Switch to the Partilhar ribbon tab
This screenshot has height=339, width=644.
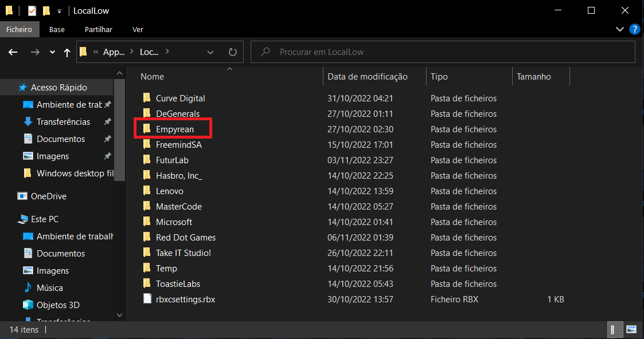(98, 29)
